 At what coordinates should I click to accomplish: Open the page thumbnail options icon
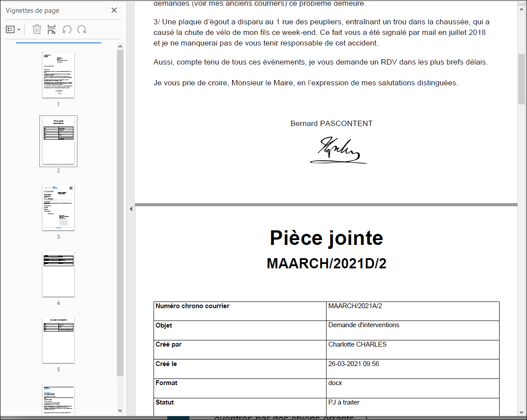click(11, 29)
